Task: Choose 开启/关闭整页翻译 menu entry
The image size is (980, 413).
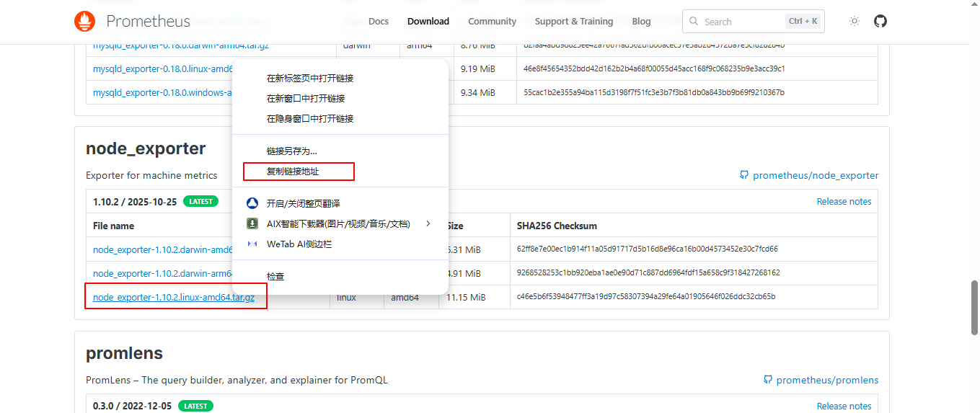Action: click(x=304, y=203)
